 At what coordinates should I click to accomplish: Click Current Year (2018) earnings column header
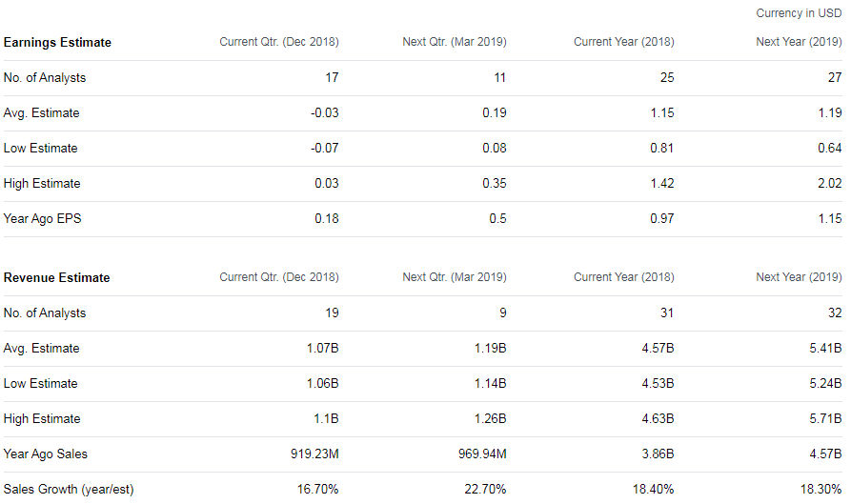coord(623,42)
